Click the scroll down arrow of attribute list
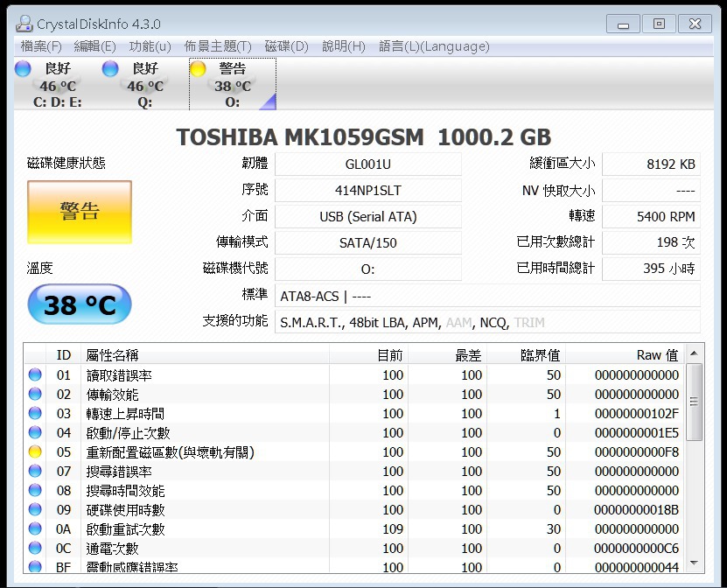This screenshot has height=588, width=727. pyautogui.click(x=694, y=563)
